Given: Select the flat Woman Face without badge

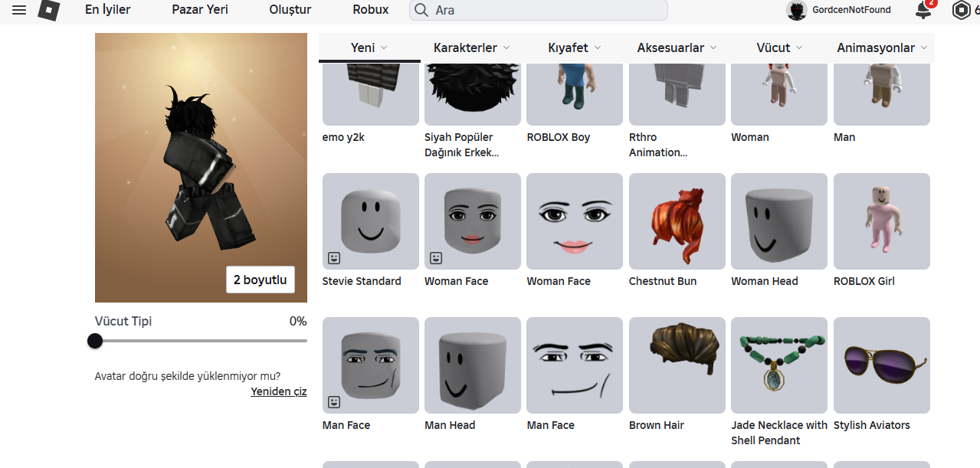Looking at the screenshot, I should 575,221.
